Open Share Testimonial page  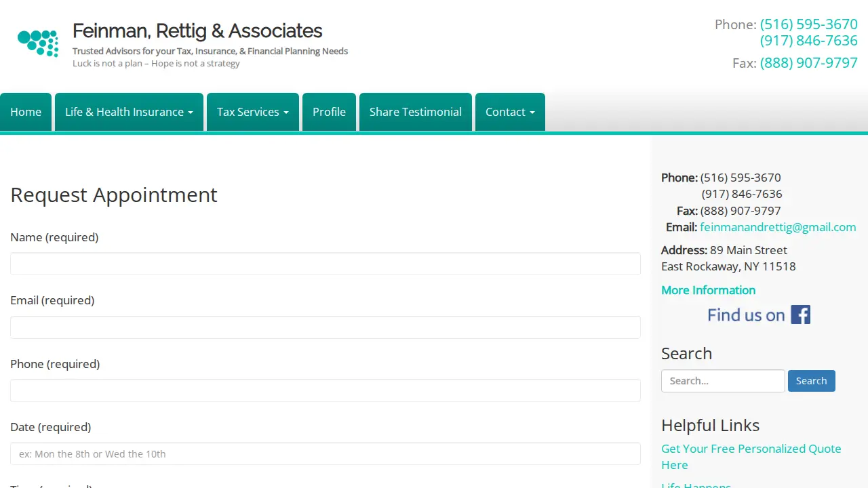(416, 112)
